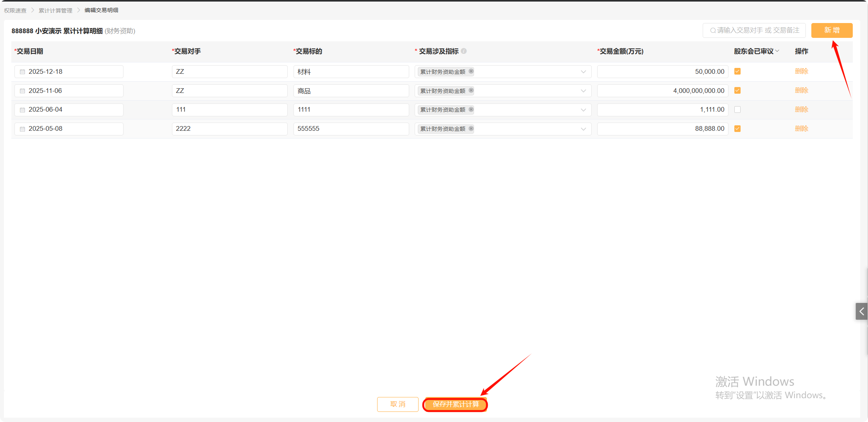The width and height of the screenshot is (868, 422).
Task: Click calendar icon for 2025-12-18 date
Action: (22, 72)
